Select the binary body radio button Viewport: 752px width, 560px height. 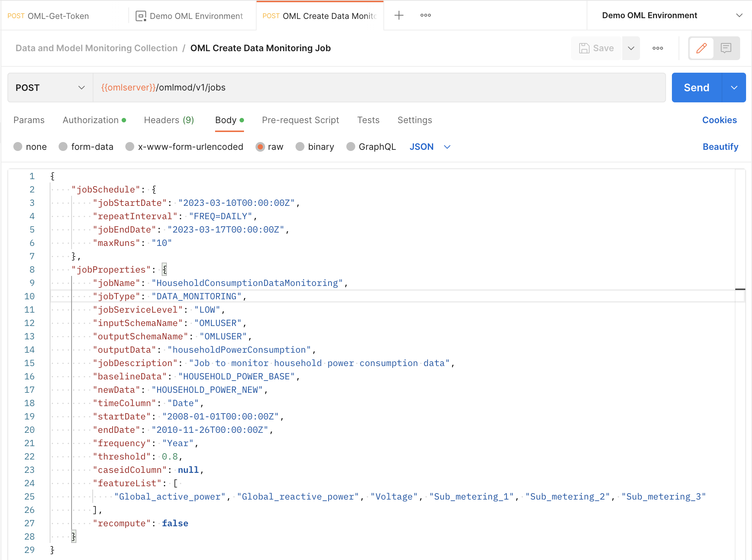[x=300, y=147]
